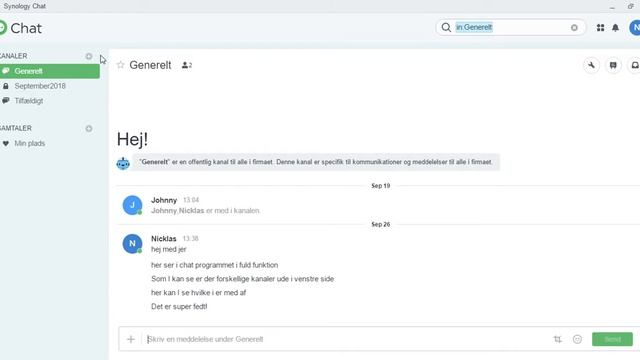640x360 pixels.
Task: Start a new conversation with plus icon
Action: click(x=89, y=129)
